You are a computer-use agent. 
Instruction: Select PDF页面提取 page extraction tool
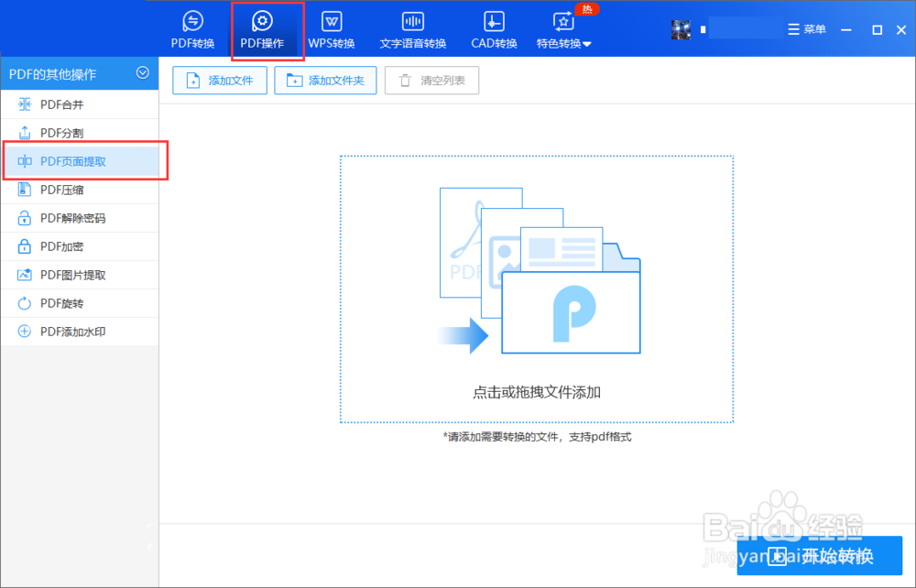point(66,160)
